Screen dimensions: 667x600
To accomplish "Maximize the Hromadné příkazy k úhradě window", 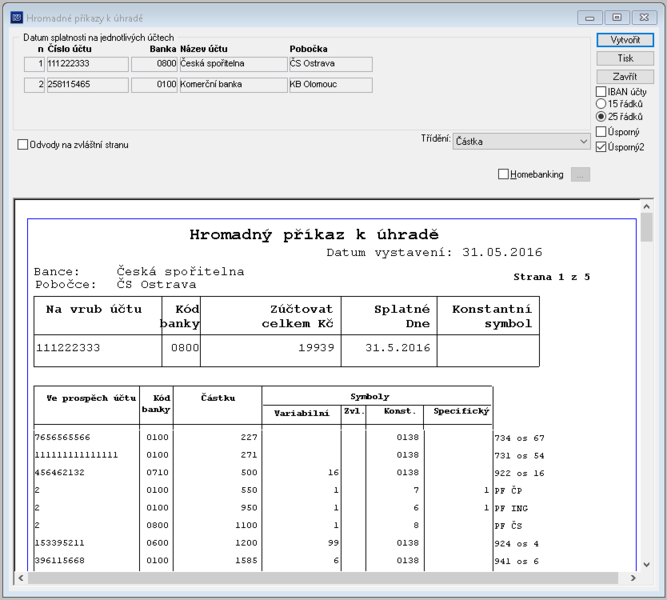I will pos(617,17).
